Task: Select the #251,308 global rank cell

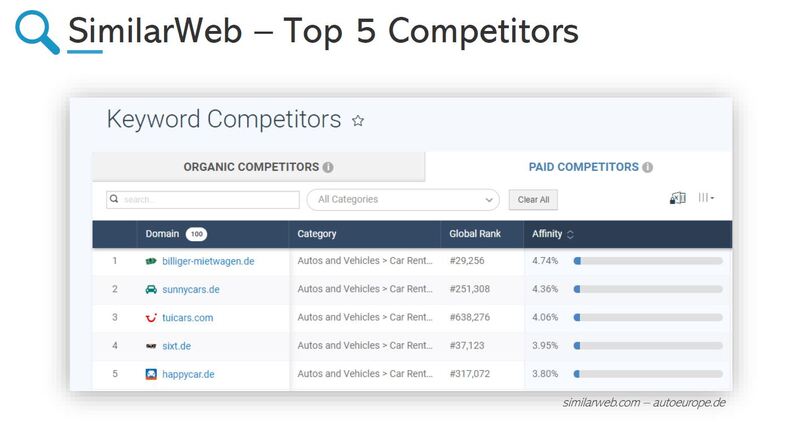Action: [469, 289]
